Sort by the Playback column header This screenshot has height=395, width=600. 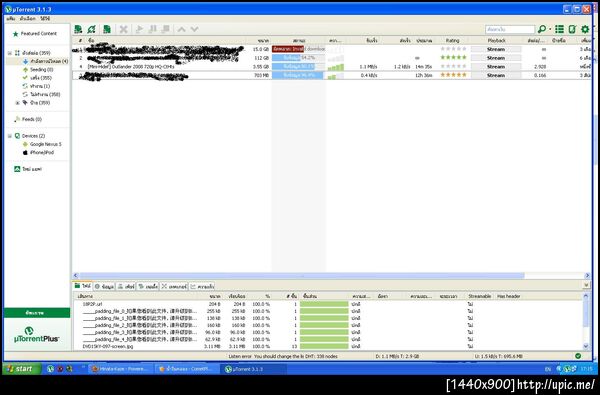coord(496,40)
